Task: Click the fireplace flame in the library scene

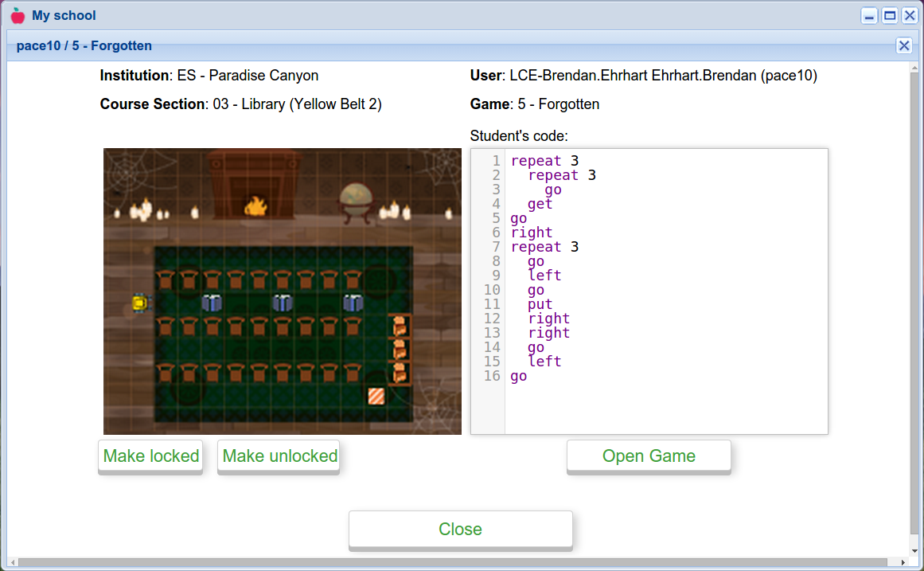Action: (x=255, y=206)
